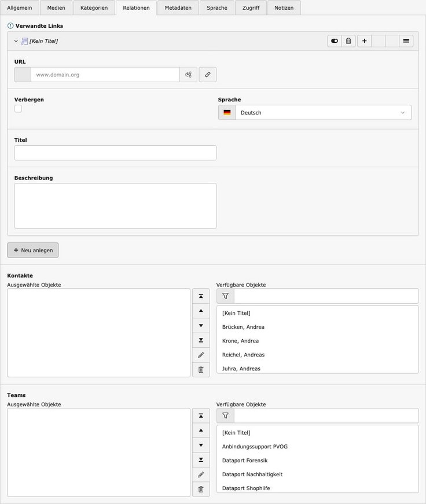426x504 pixels.
Task: Click into the Titel input field
Action: 115,153
